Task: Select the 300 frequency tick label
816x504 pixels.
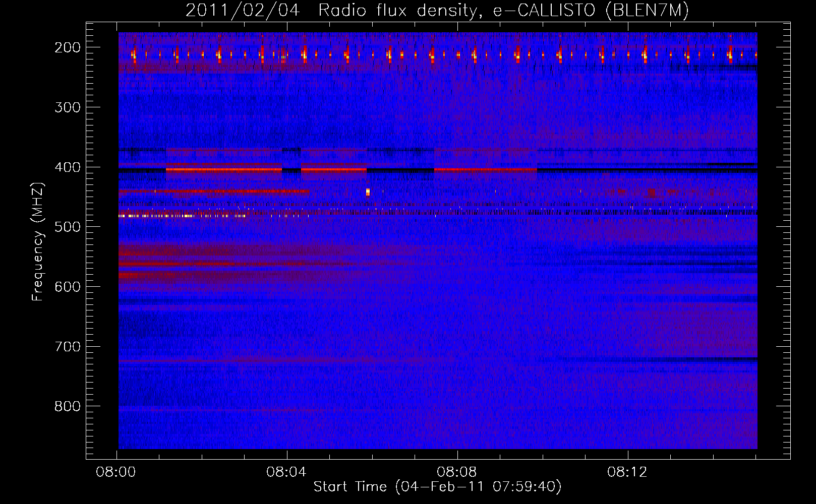Action: point(67,107)
